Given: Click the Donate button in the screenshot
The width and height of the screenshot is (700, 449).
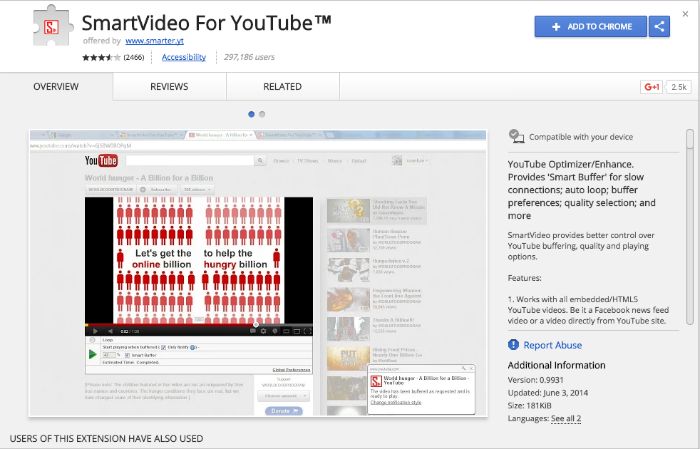Looking at the screenshot, I should click(283, 411).
